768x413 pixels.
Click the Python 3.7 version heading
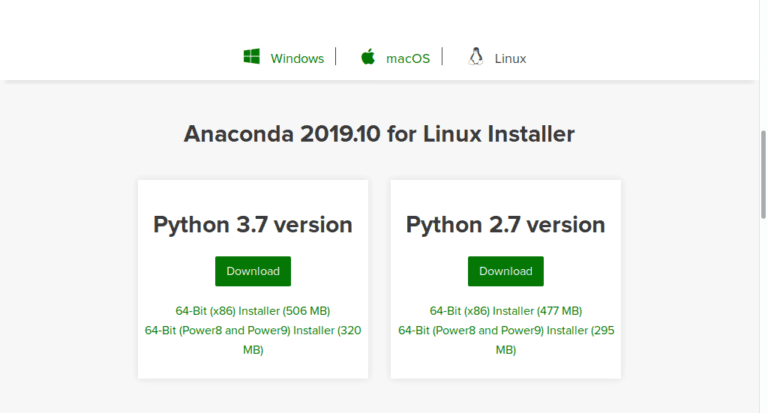pyautogui.click(x=253, y=225)
